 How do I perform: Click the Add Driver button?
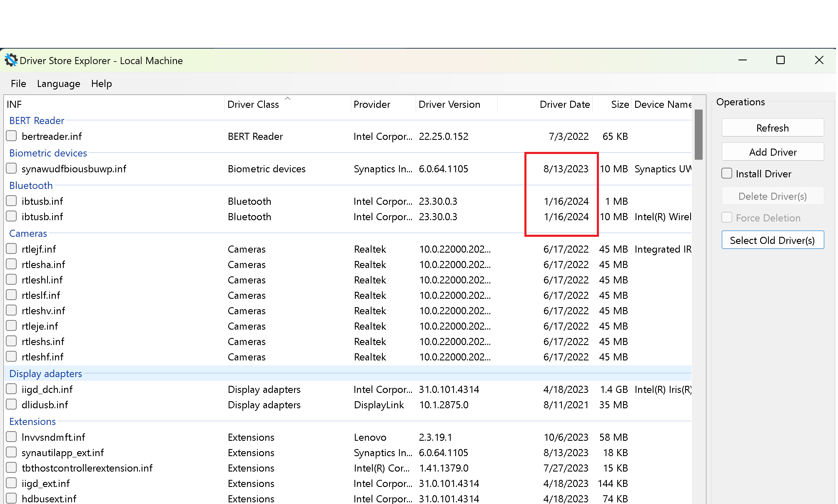point(772,152)
